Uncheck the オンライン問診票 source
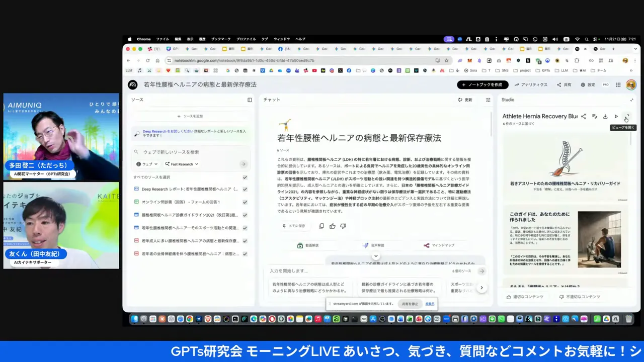Image resolution: width=644 pixels, height=362 pixels. point(245,202)
